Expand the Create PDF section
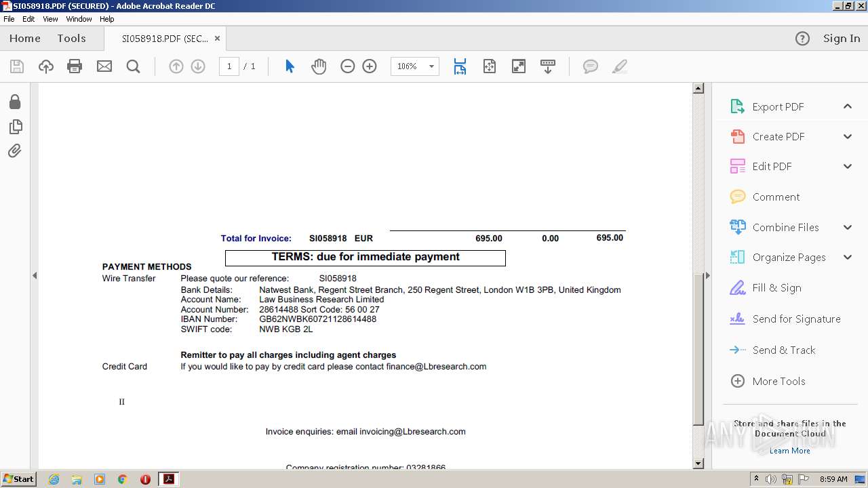This screenshot has height=488, width=868. click(848, 136)
